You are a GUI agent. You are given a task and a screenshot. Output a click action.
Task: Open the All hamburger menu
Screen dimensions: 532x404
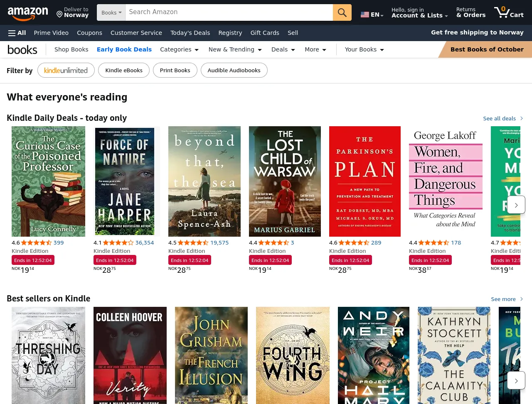coord(17,33)
